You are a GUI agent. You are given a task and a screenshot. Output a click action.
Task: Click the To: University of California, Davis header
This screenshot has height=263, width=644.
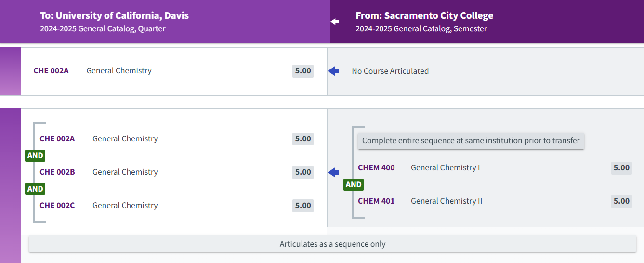tap(115, 15)
